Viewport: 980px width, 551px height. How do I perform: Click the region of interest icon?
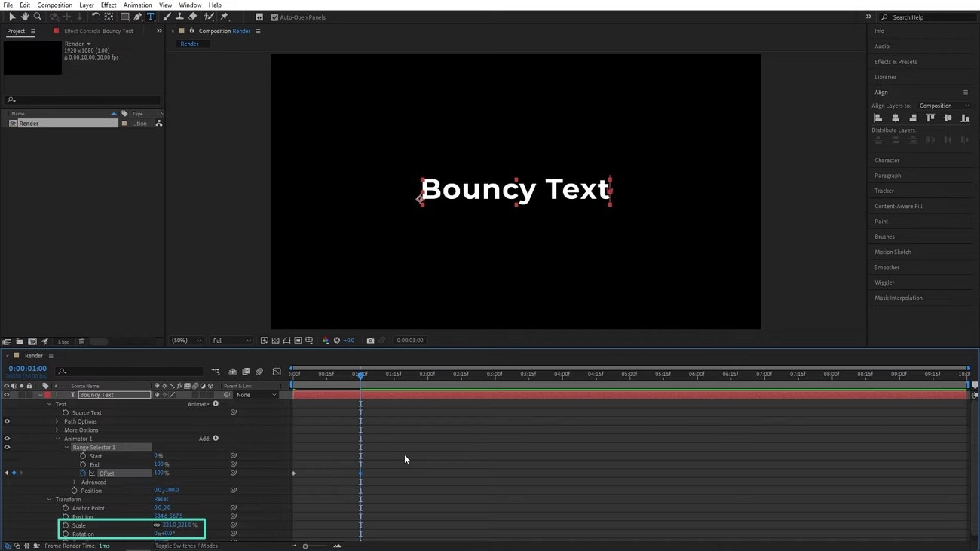tap(298, 341)
